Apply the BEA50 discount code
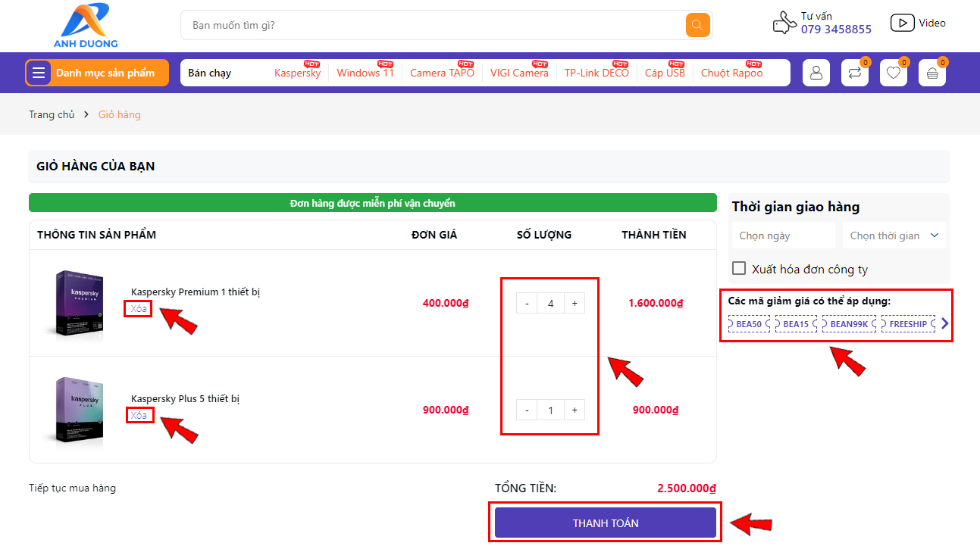This screenshot has height=546, width=980. coord(748,323)
